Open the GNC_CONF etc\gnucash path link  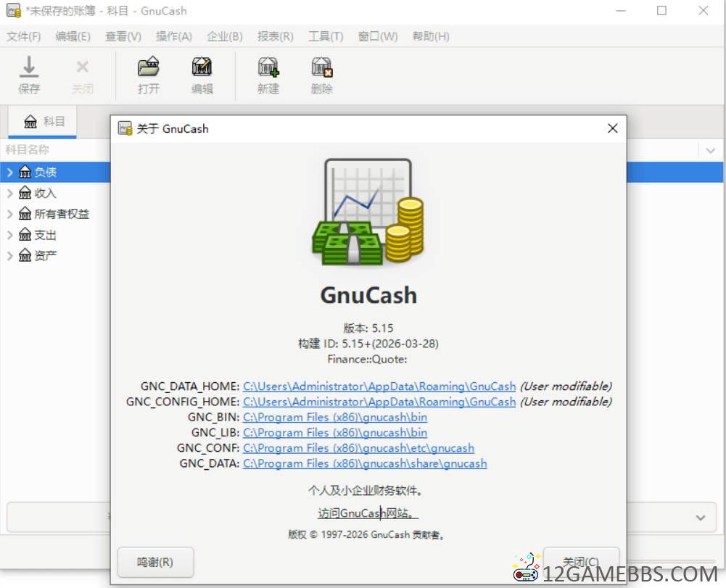tap(358, 448)
